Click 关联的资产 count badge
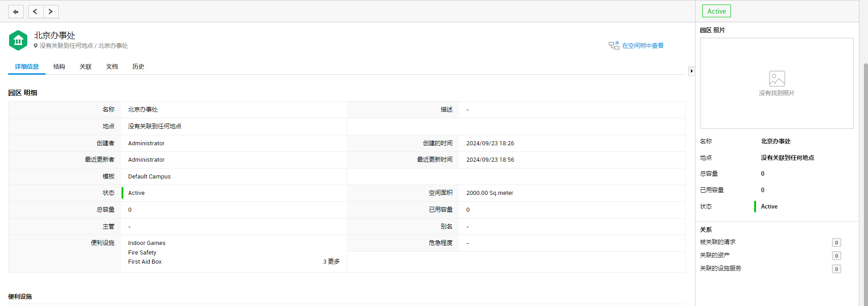Screen dimensions: 868x306 coord(836,256)
